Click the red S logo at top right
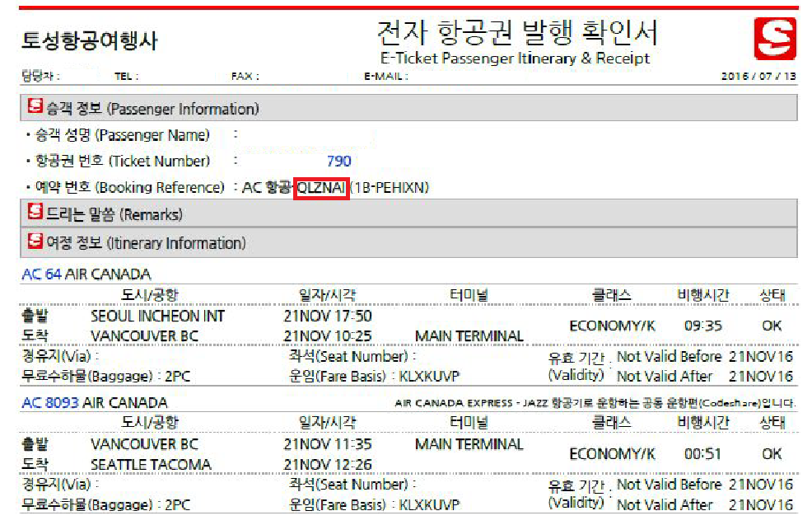The width and height of the screenshot is (812, 525). [775, 39]
